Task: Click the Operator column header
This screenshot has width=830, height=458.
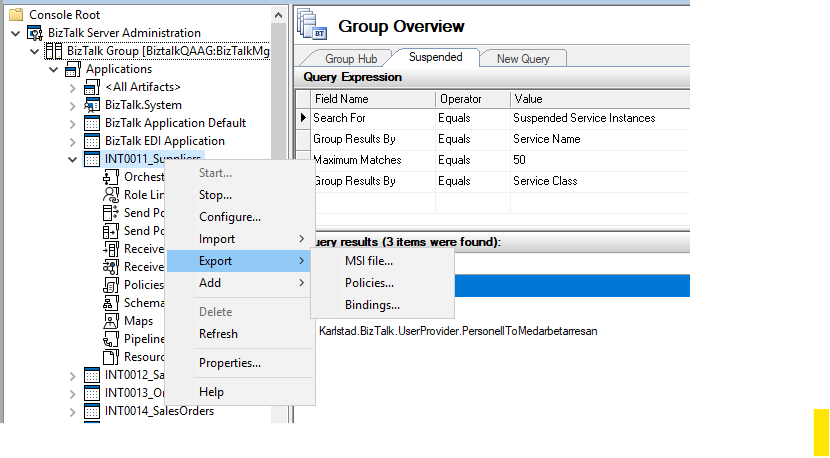Action: click(x=473, y=99)
